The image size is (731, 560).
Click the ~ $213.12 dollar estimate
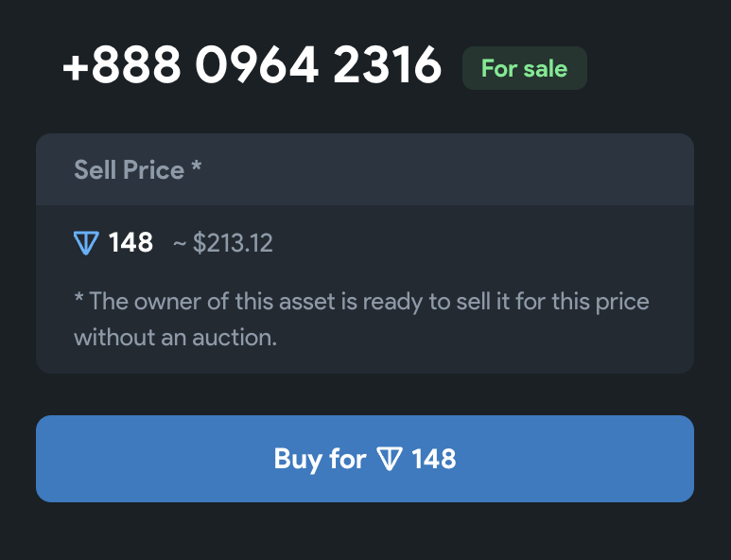pos(223,243)
